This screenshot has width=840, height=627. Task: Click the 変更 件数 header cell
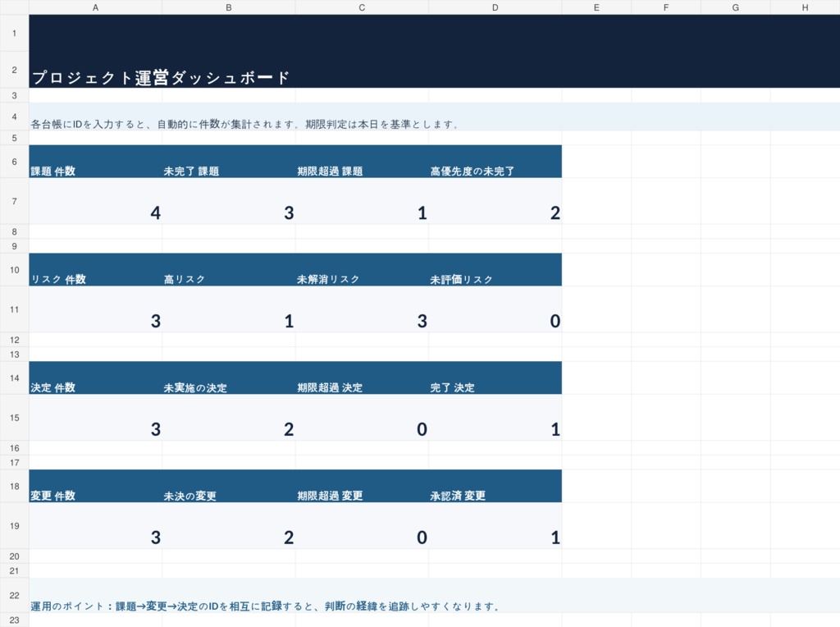coord(95,486)
